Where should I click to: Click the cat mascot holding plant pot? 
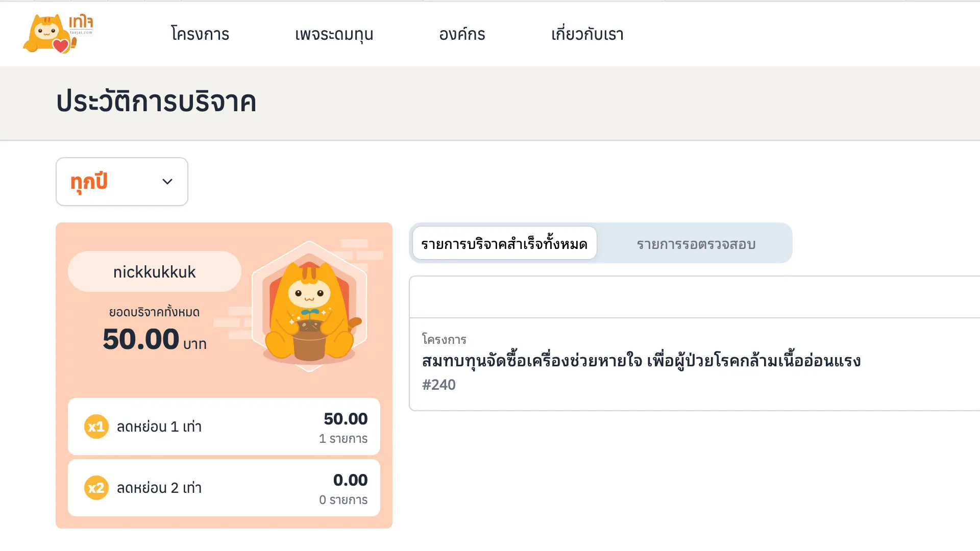coord(309,312)
